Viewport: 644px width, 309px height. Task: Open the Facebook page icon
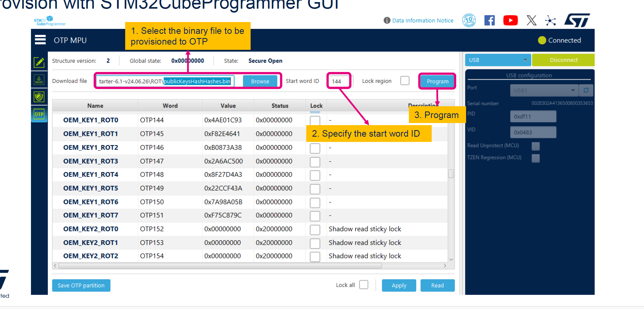[489, 20]
